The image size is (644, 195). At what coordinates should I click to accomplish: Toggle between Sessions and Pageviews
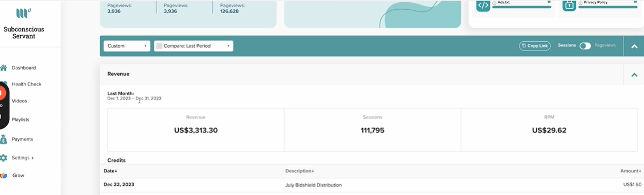click(585, 46)
